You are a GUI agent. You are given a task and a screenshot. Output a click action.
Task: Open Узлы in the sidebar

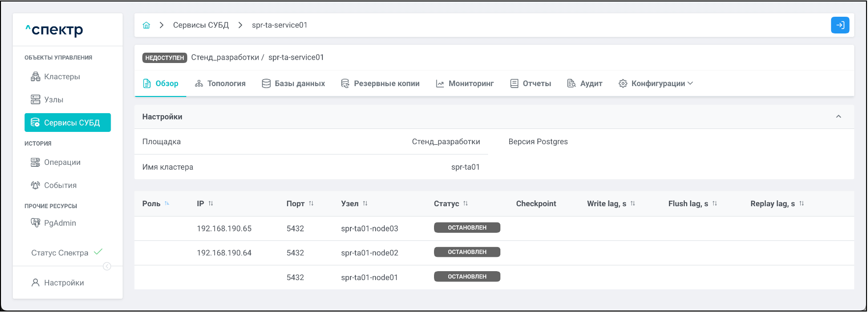[x=54, y=100]
